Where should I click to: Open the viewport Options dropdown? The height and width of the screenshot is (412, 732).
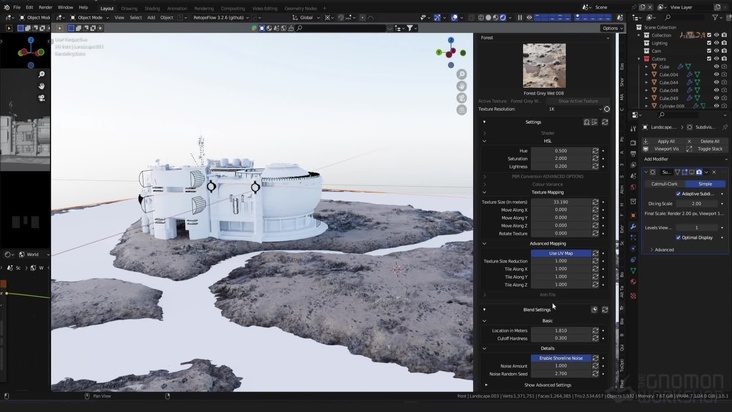(x=612, y=28)
